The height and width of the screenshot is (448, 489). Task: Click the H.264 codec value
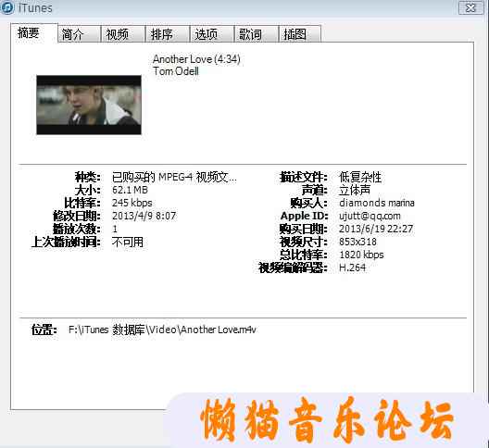click(x=352, y=268)
